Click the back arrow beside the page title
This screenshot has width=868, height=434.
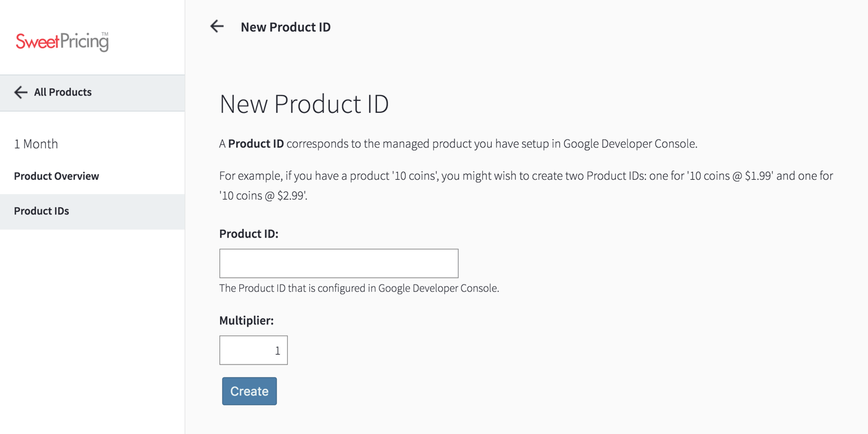pyautogui.click(x=217, y=26)
